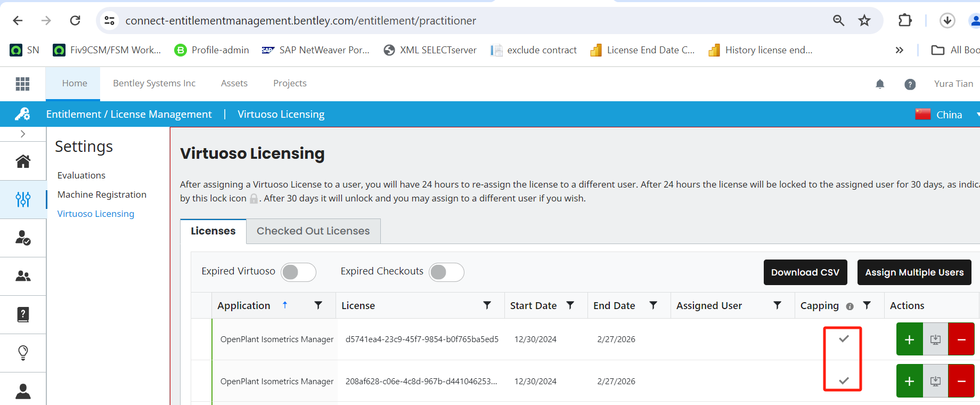Click the Assign Multiple Users button

coord(914,272)
